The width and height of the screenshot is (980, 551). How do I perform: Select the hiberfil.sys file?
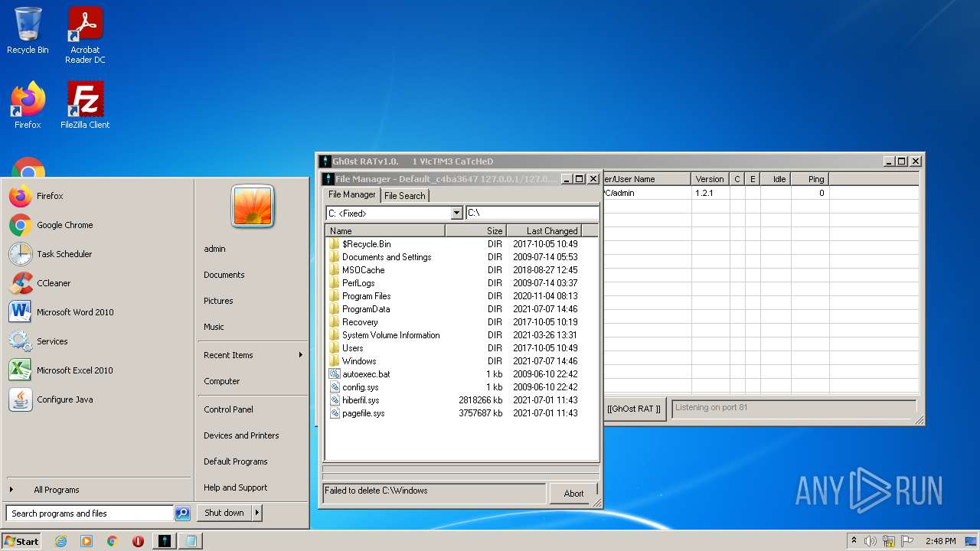tap(360, 400)
